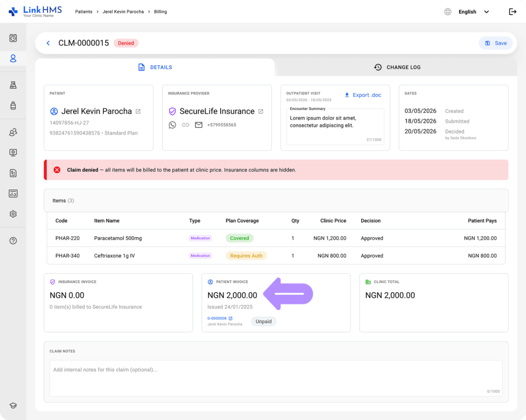Click the Denied status badge
This screenshot has width=526, height=420.
[x=126, y=43]
